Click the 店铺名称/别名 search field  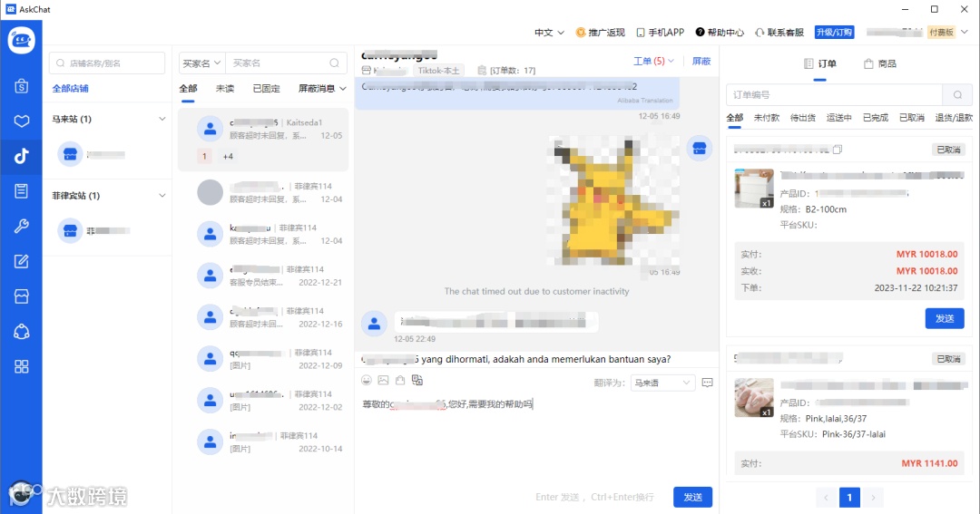coord(107,63)
